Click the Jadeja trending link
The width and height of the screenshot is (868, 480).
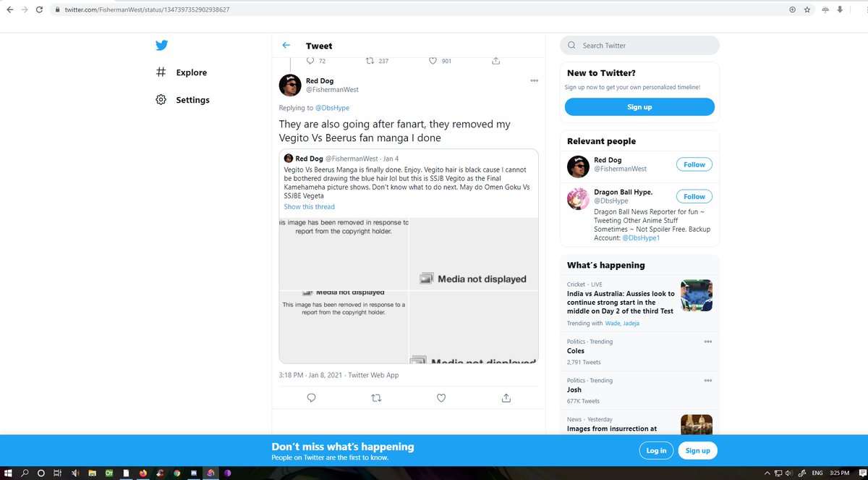[631, 324]
